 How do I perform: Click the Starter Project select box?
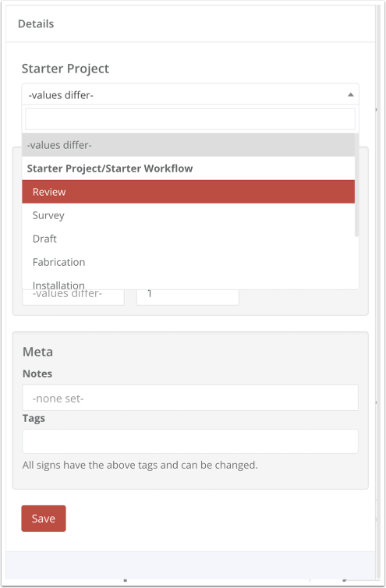point(190,94)
